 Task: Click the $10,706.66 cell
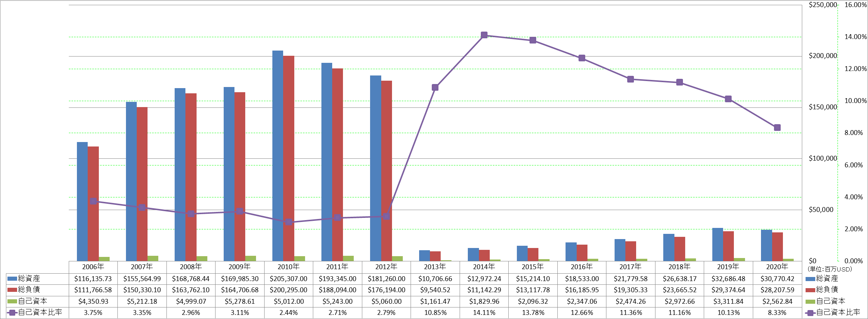(x=435, y=279)
